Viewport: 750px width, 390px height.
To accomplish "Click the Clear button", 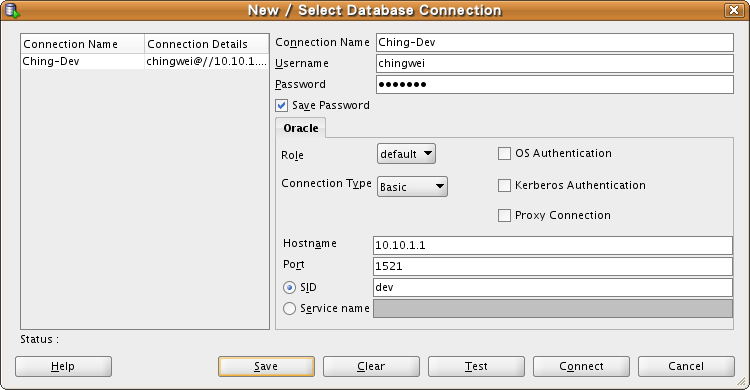I will pyautogui.click(x=371, y=367).
